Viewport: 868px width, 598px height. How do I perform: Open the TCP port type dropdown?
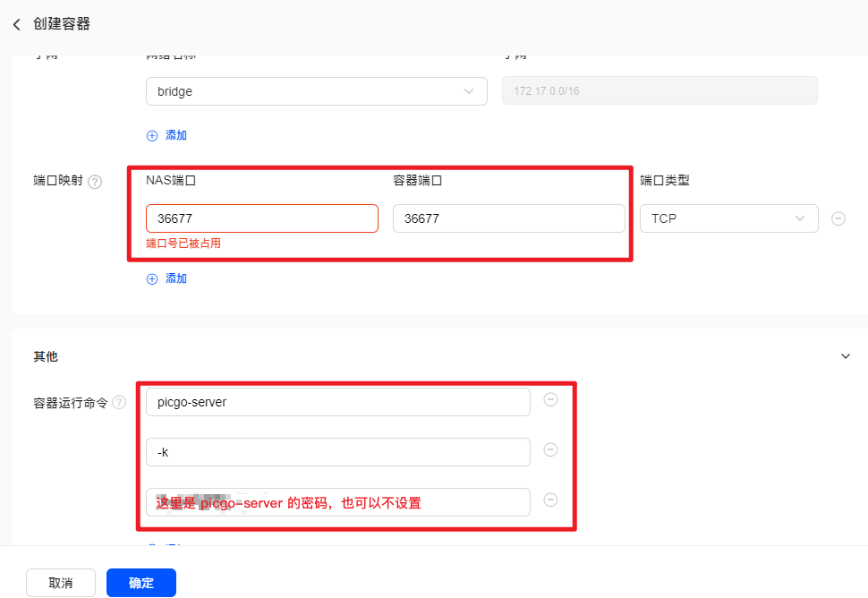729,218
